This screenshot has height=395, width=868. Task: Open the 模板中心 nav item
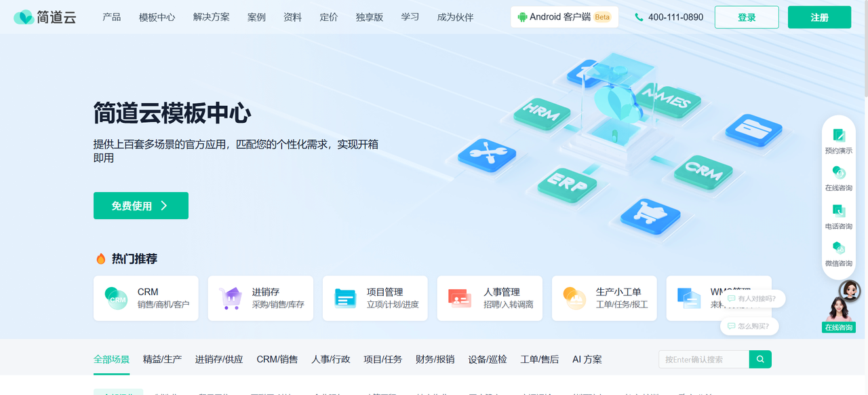157,17
